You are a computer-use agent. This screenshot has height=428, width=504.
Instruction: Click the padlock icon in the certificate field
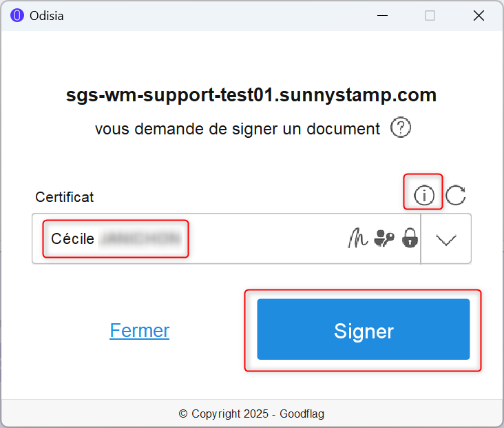410,238
